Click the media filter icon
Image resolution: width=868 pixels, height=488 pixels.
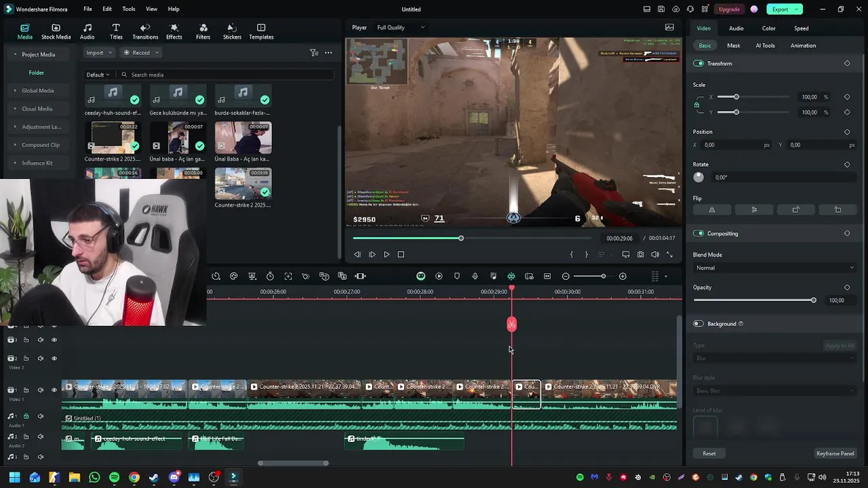click(314, 53)
